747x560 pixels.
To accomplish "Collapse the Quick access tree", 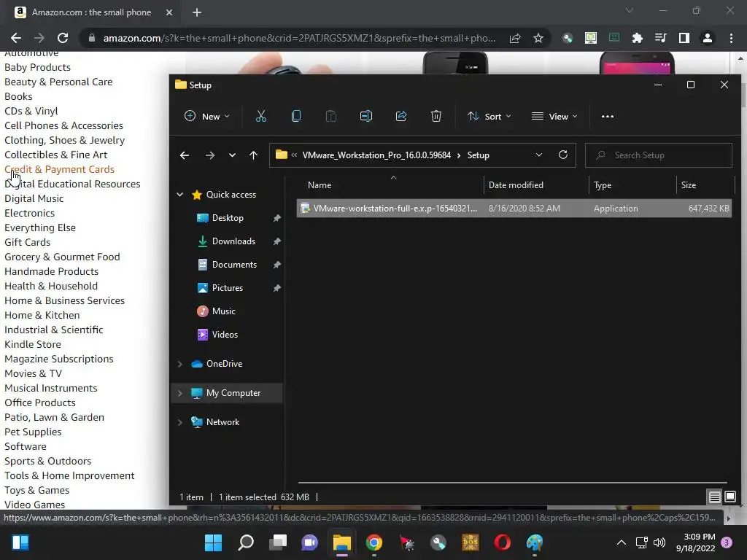I will click(180, 194).
